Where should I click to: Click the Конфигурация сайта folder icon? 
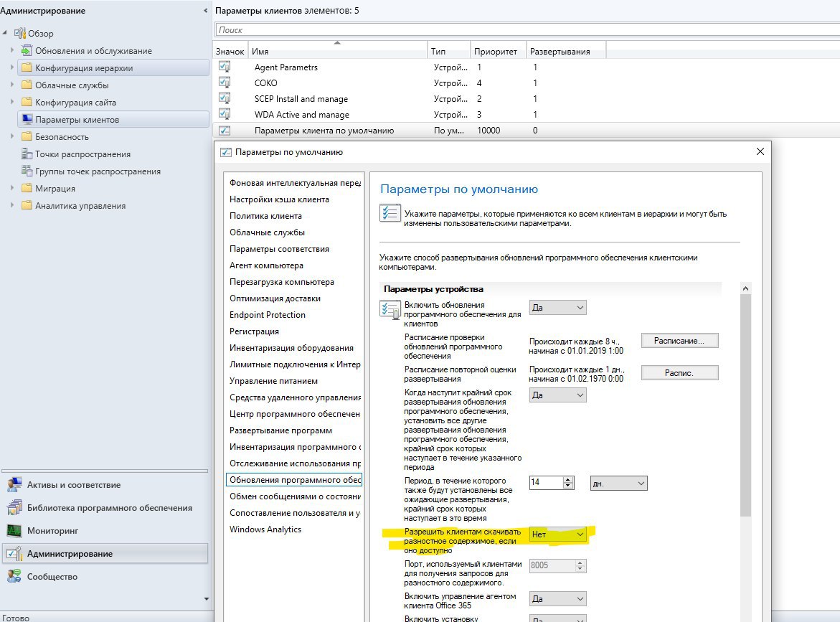tap(27, 102)
